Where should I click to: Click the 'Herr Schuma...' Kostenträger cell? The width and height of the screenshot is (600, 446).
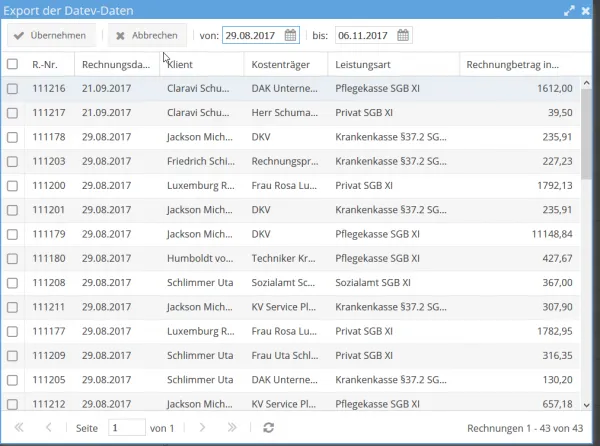(284, 113)
